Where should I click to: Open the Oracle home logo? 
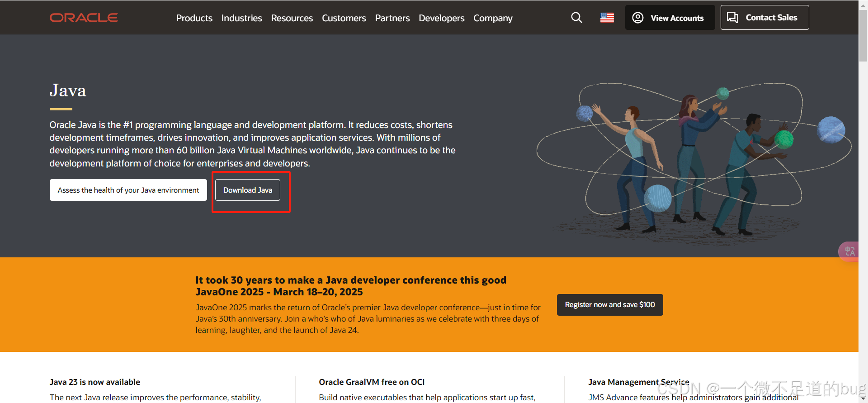click(84, 18)
